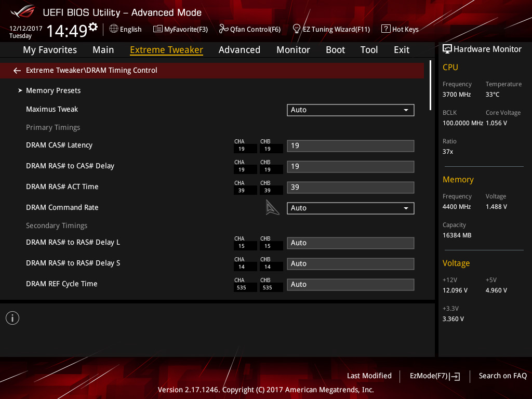The width and height of the screenshot is (532, 399).
Task: Click the memory frequency 4400 MHz value
Action: tap(456, 207)
